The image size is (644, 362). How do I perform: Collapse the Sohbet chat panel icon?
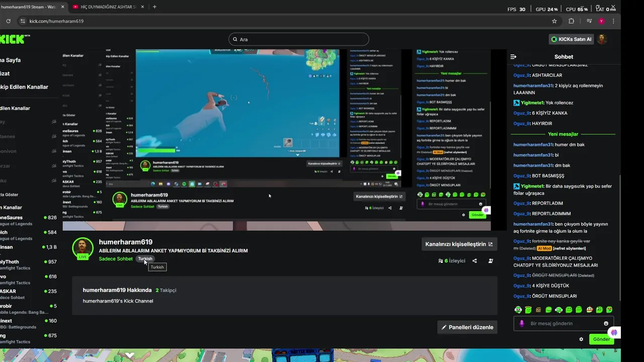click(x=513, y=57)
